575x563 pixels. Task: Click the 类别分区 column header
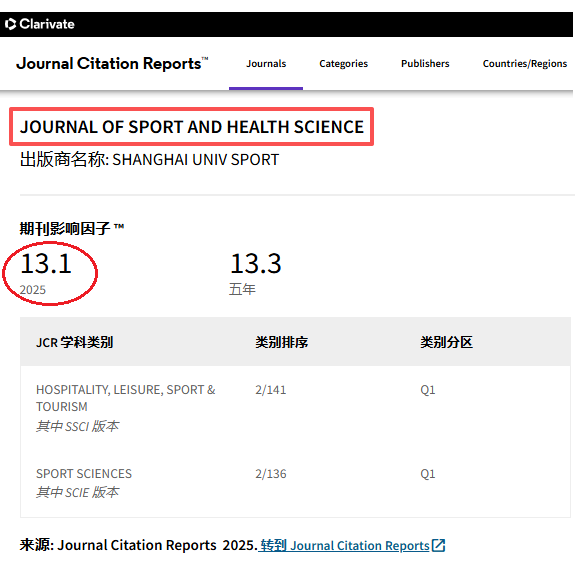pyautogui.click(x=446, y=342)
